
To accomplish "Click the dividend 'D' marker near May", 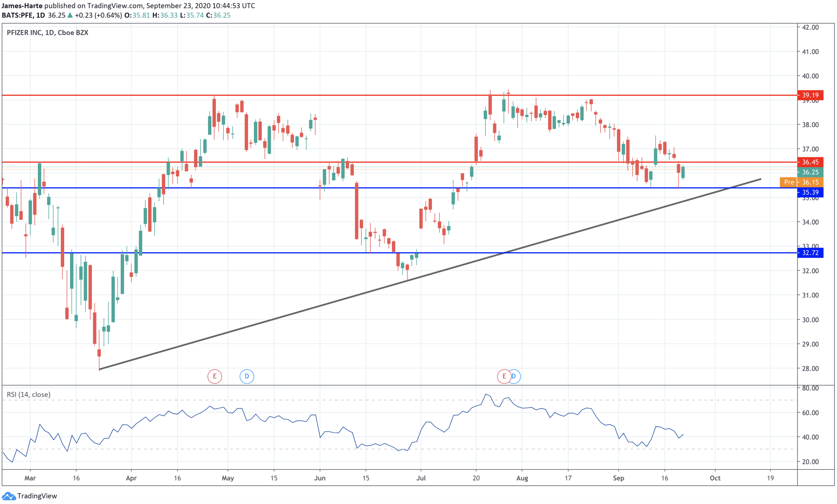I will pos(247,376).
